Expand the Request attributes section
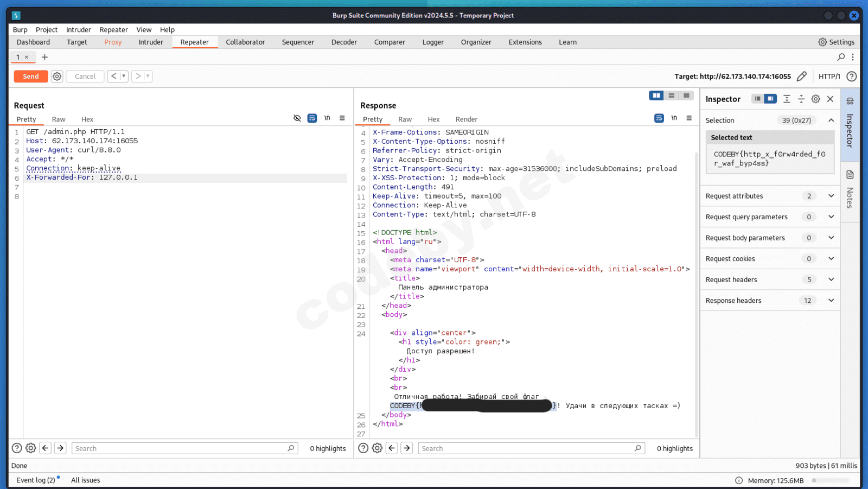868x489 pixels. (831, 196)
